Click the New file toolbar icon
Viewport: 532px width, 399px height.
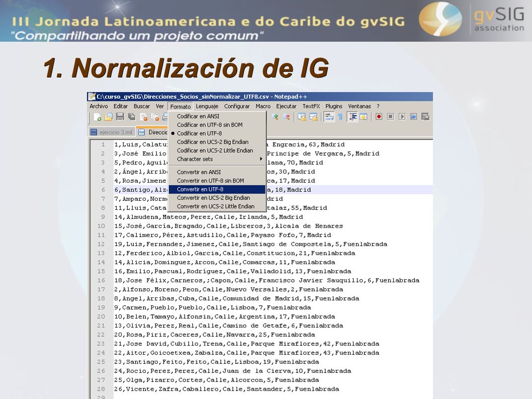pos(97,117)
